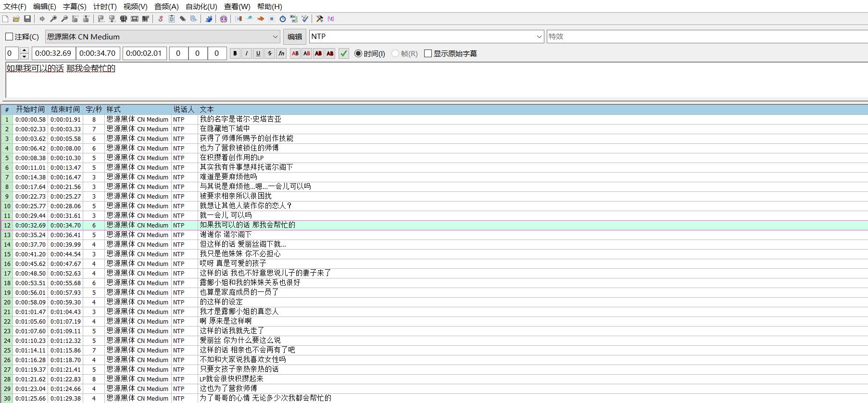Screen dimensions: 868x403
Task: Snap subtitle end to video icon
Action: click(x=112, y=19)
